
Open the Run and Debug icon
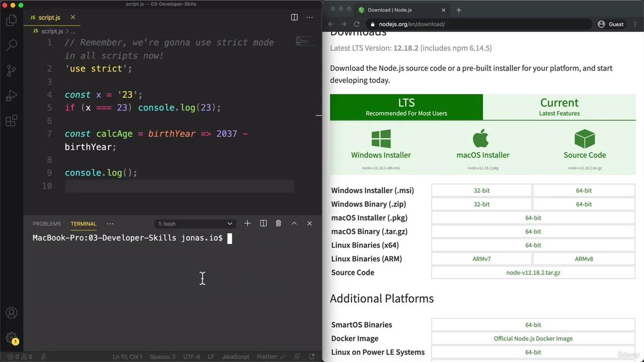point(12,96)
